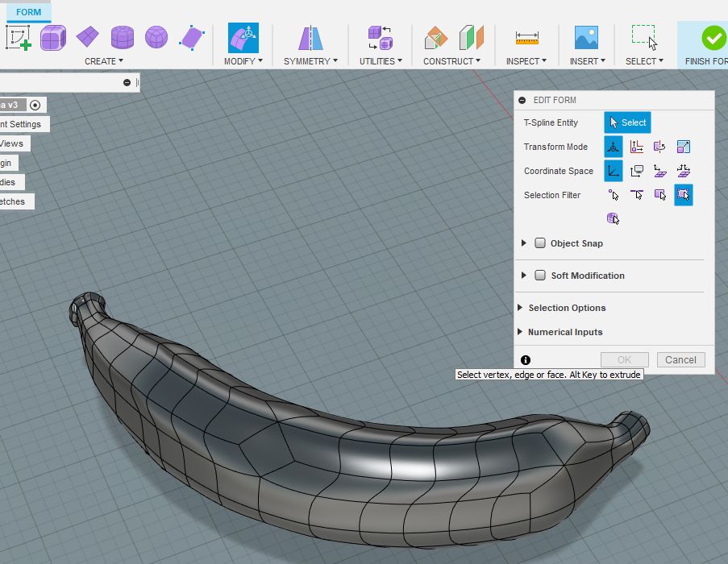Image resolution: width=728 pixels, height=564 pixels.
Task: Open the CONSTRUCT dropdown menu
Action: [x=451, y=61]
